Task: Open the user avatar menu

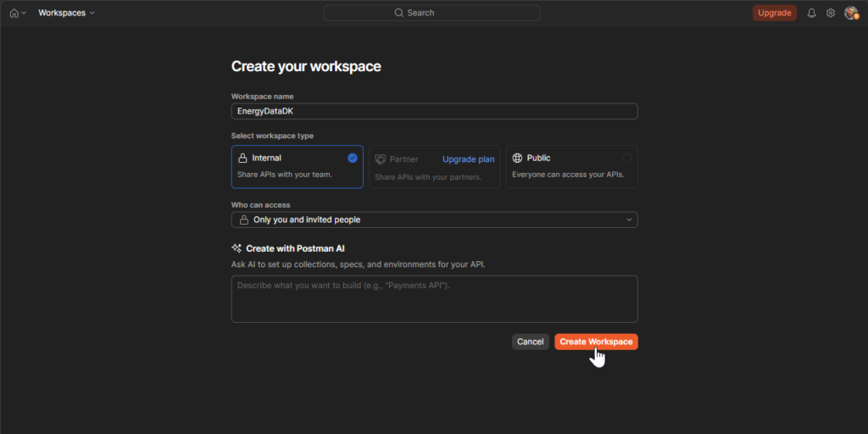Action: point(851,14)
